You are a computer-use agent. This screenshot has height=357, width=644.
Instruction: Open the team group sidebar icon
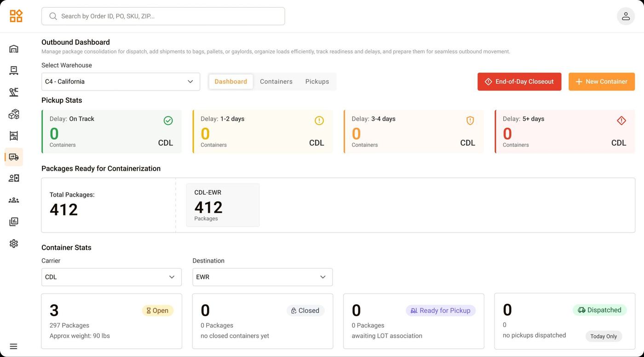(14, 200)
